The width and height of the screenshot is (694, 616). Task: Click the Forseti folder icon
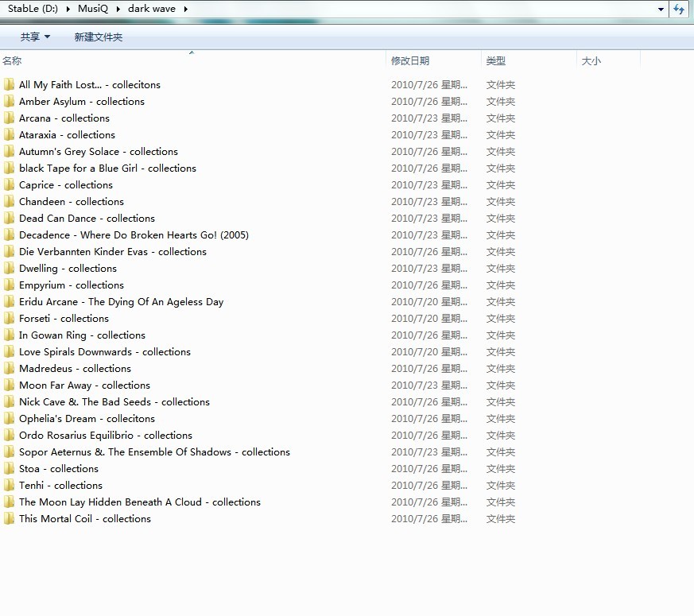pyautogui.click(x=9, y=318)
